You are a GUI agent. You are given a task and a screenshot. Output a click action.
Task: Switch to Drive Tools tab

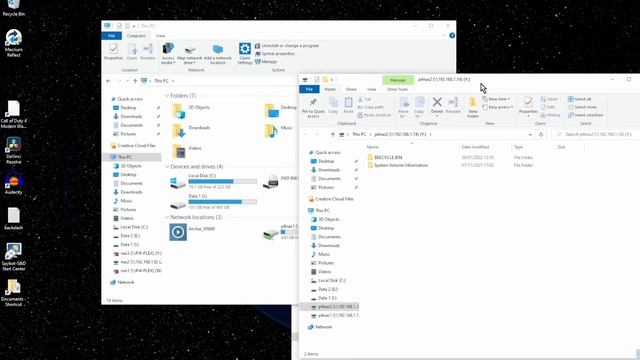pyautogui.click(x=398, y=89)
